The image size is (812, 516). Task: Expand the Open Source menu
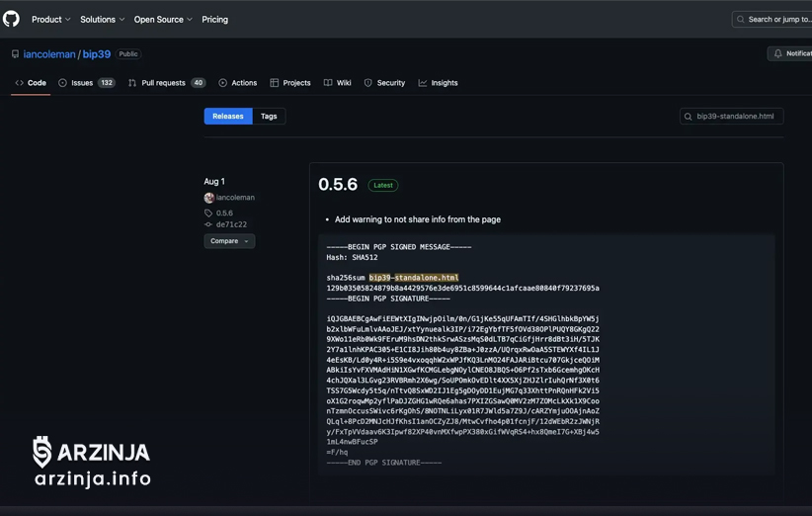click(163, 19)
